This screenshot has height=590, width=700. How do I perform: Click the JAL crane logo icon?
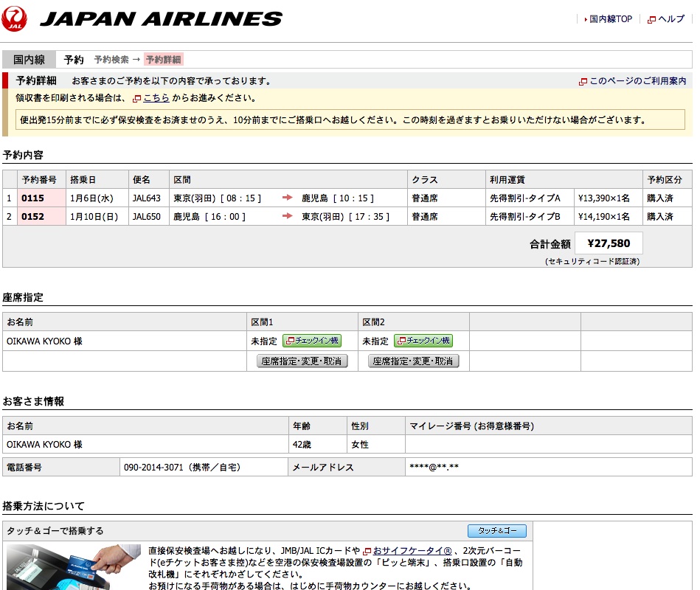tap(14, 18)
